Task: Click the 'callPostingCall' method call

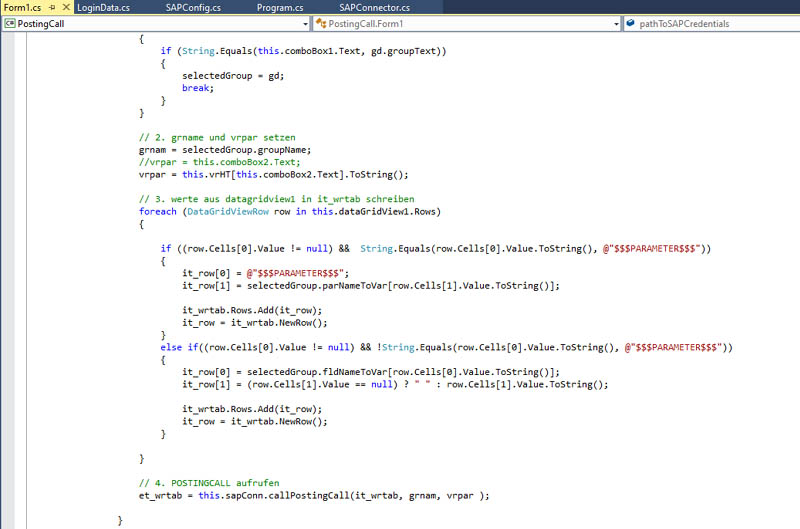Action: pyautogui.click(x=309, y=495)
